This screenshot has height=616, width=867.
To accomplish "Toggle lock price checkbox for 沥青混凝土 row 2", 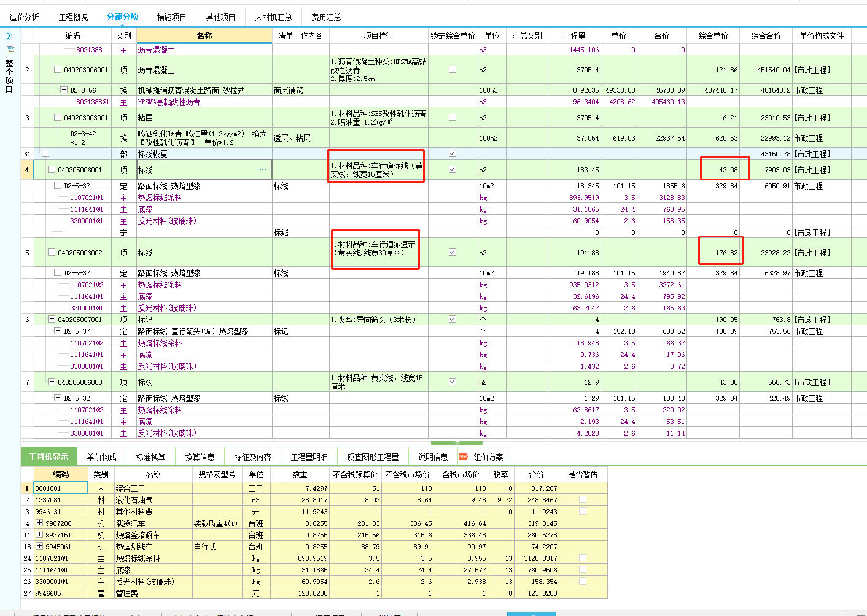I will (x=453, y=70).
